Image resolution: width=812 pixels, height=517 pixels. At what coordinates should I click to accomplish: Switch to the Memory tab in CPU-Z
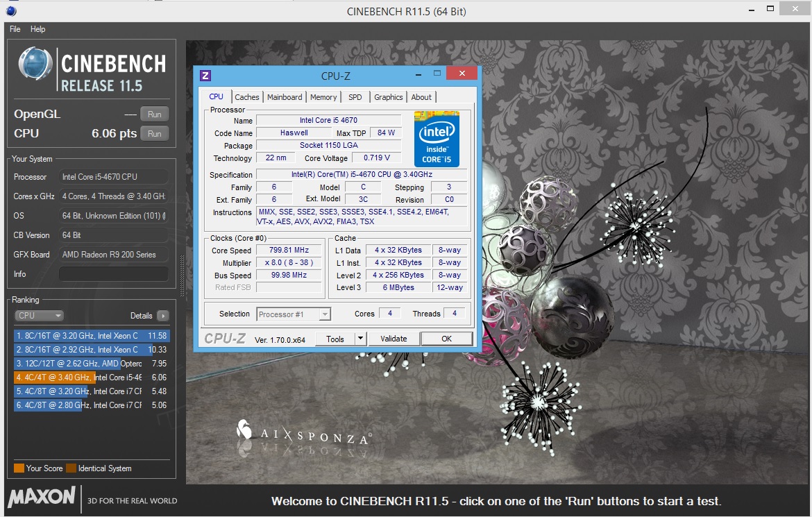pyautogui.click(x=323, y=97)
